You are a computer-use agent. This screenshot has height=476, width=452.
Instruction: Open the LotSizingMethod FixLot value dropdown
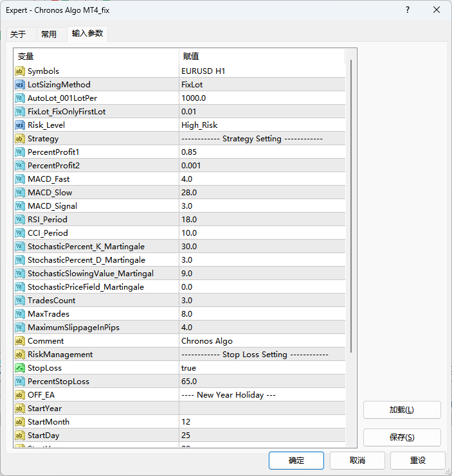pyautogui.click(x=262, y=85)
